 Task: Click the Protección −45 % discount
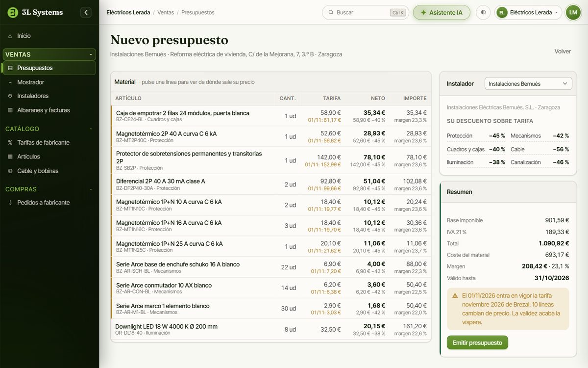pyautogui.click(x=476, y=136)
